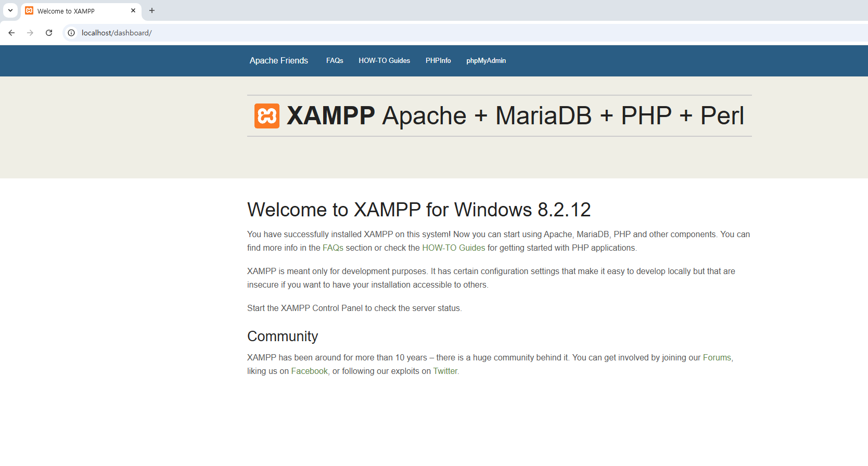The height and width of the screenshot is (466, 868).
Task: Open the site information icon in the address bar
Action: click(71, 33)
